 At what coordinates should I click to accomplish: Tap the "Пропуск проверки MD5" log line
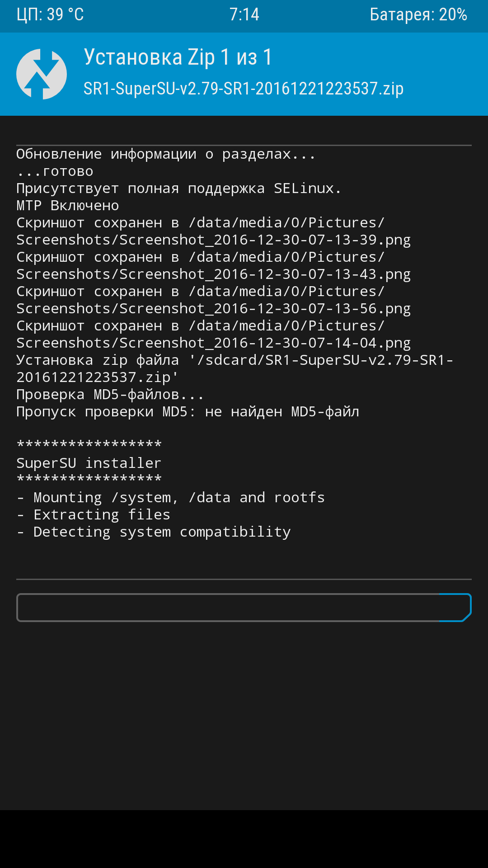[x=188, y=412]
